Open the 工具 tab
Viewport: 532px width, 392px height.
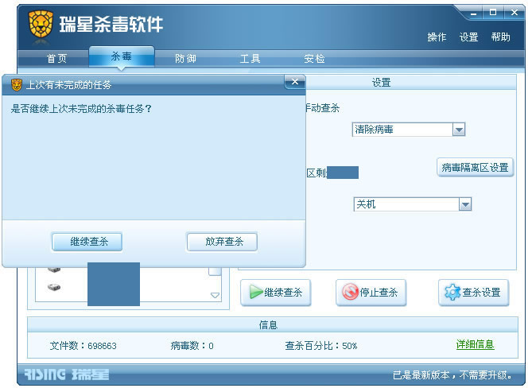pos(250,59)
